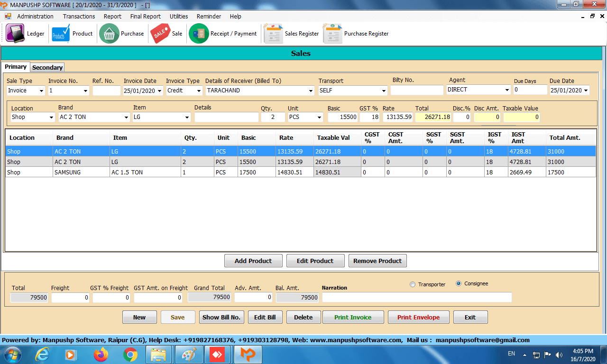The width and height of the screenshot is (607, 364).
Task: Click the network tray icon
Action: 536,355
